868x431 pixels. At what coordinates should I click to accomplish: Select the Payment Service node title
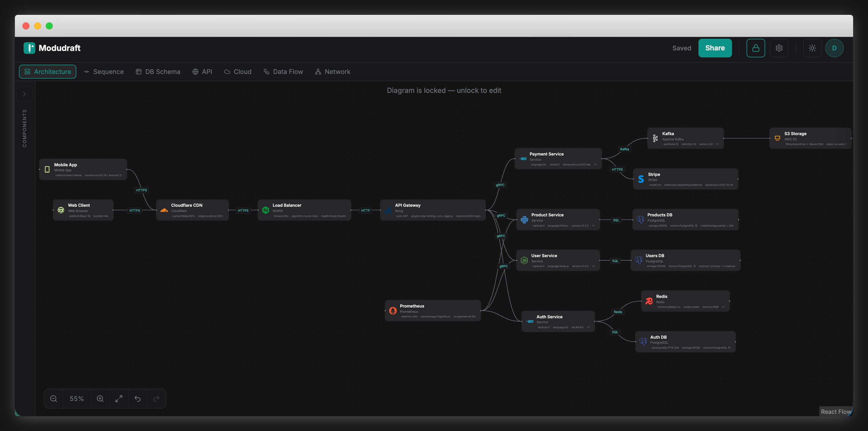point(546,154)
